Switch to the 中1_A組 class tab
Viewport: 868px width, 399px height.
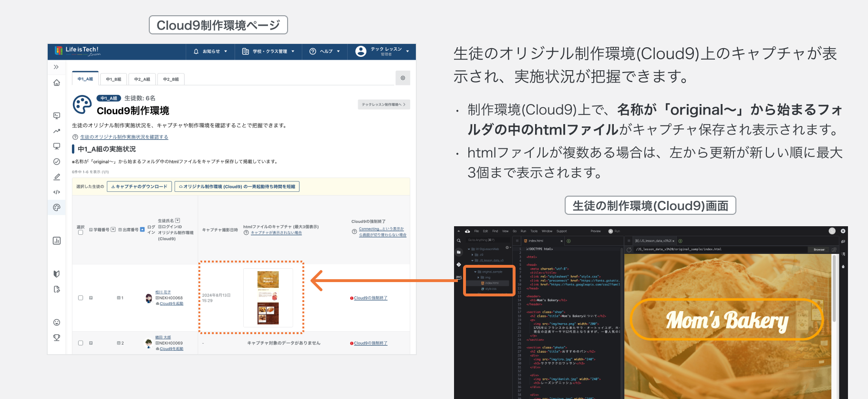coord(85,79)
